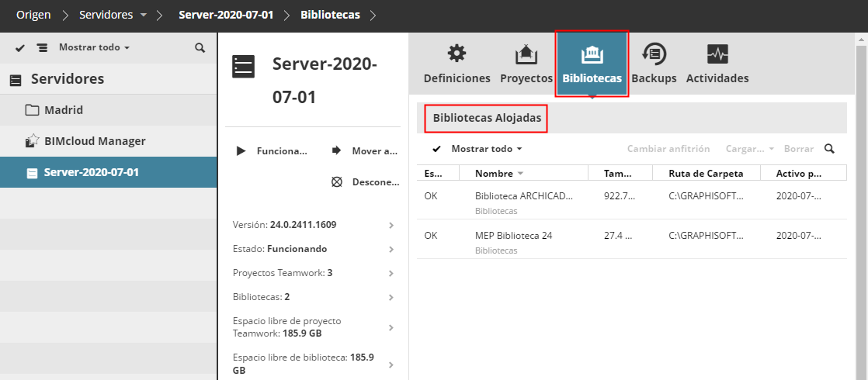
Task: Select the MEP Biblioteca 24 row
Action: pyautogui.click(x=632, y=239)
